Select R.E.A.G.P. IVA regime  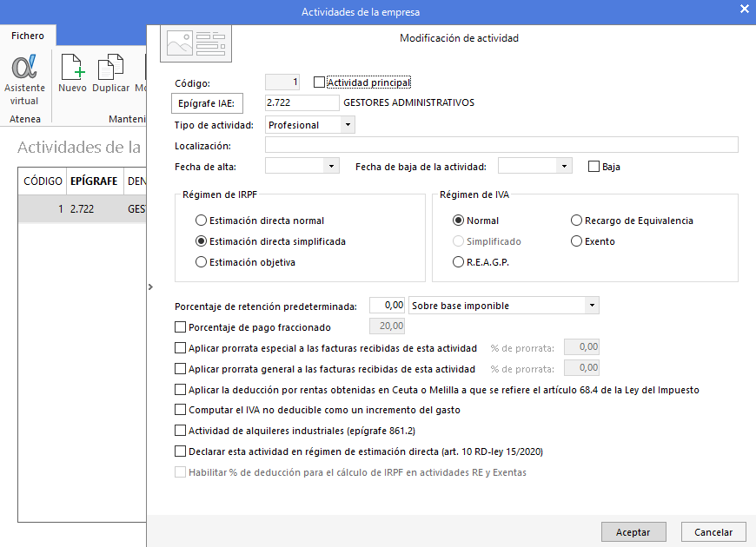pos(458,262)
